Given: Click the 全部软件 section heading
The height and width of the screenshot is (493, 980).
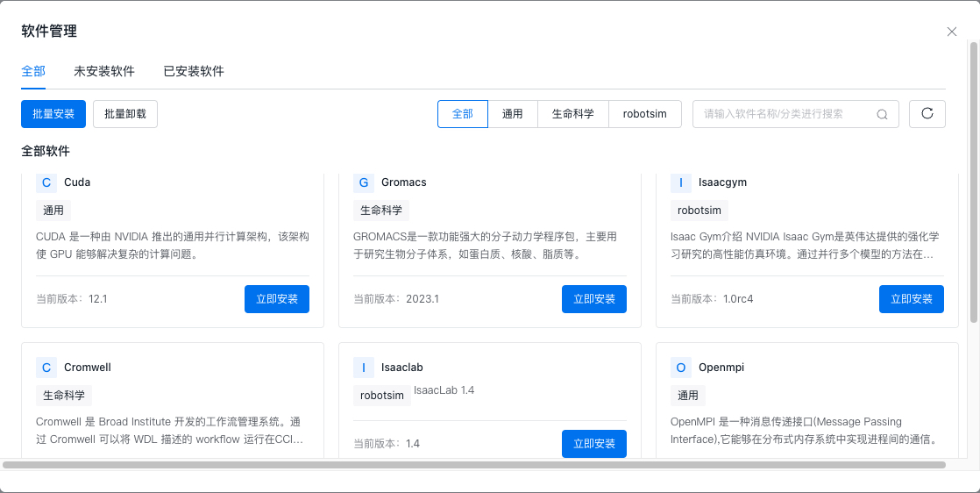Looking at the screenshot, I should coord(46,152).
